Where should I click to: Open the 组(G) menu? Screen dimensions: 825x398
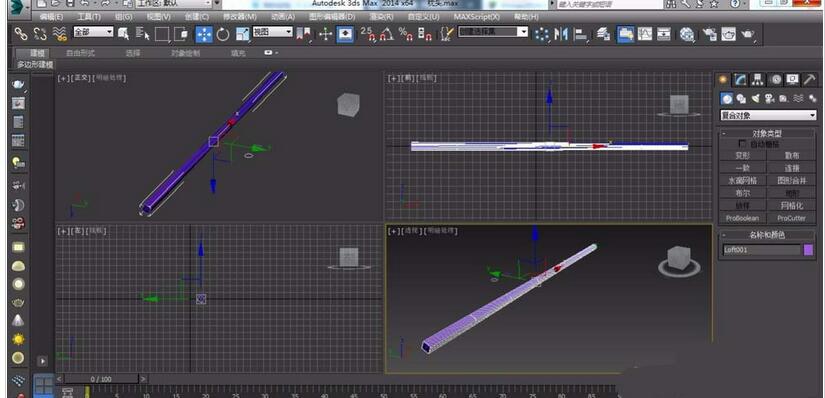[124, 17]
